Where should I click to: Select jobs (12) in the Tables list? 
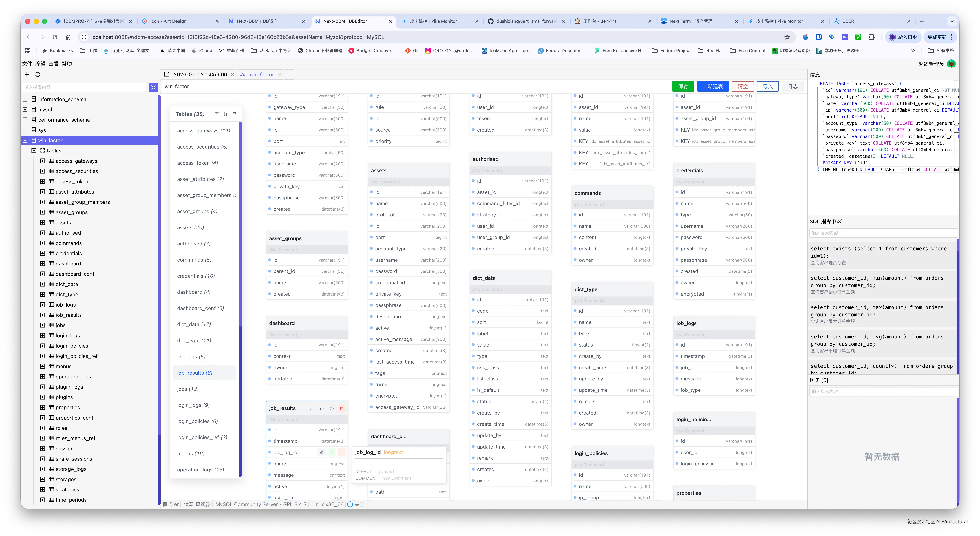tap(188, 389)
